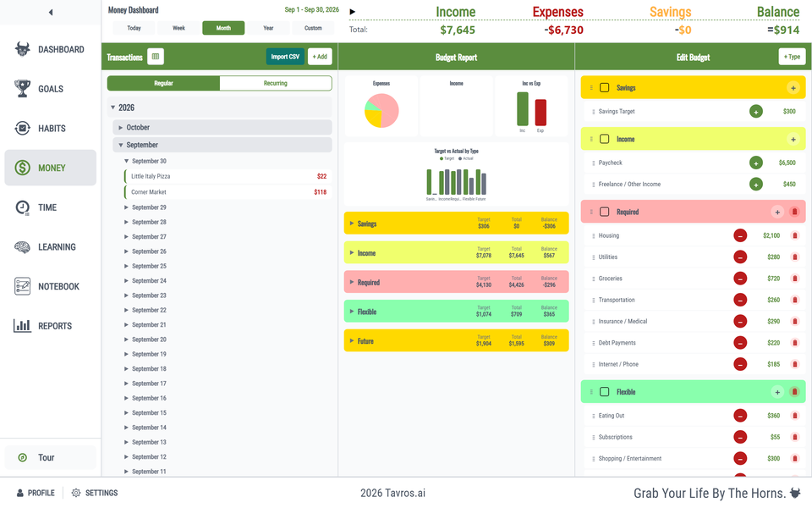Delete the Flexible budget type

(x=794, y=392)
